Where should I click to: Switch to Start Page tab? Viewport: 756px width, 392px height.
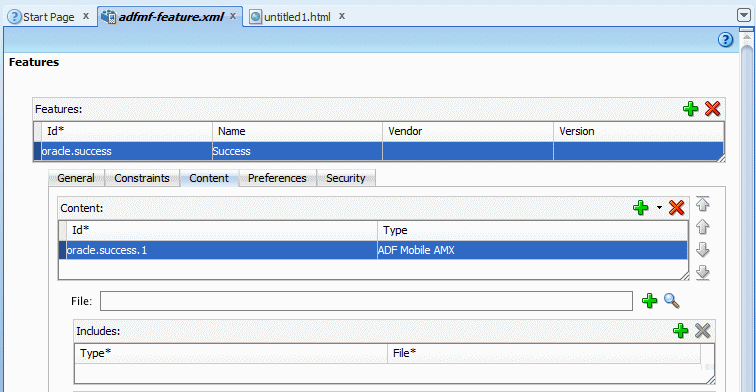tap(49, 17)
